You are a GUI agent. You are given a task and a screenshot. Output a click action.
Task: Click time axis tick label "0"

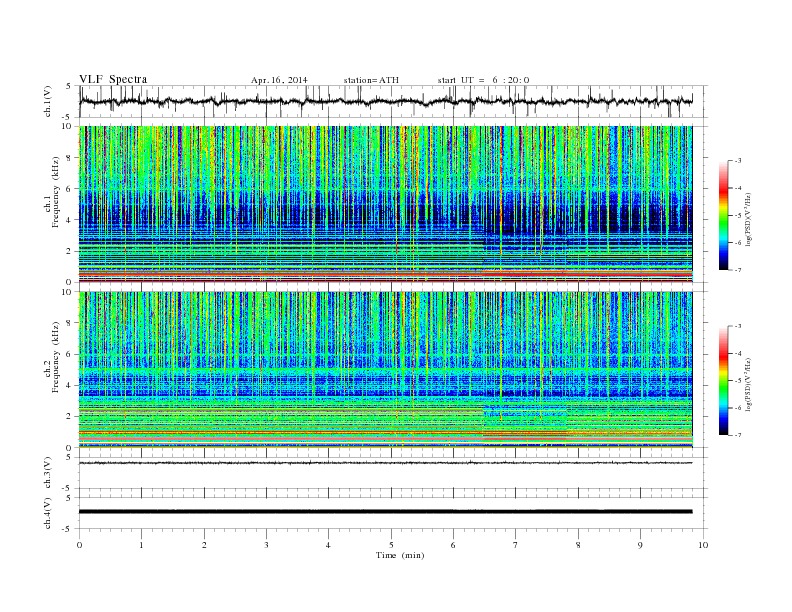pyautogui.click(x=79, y=545)
